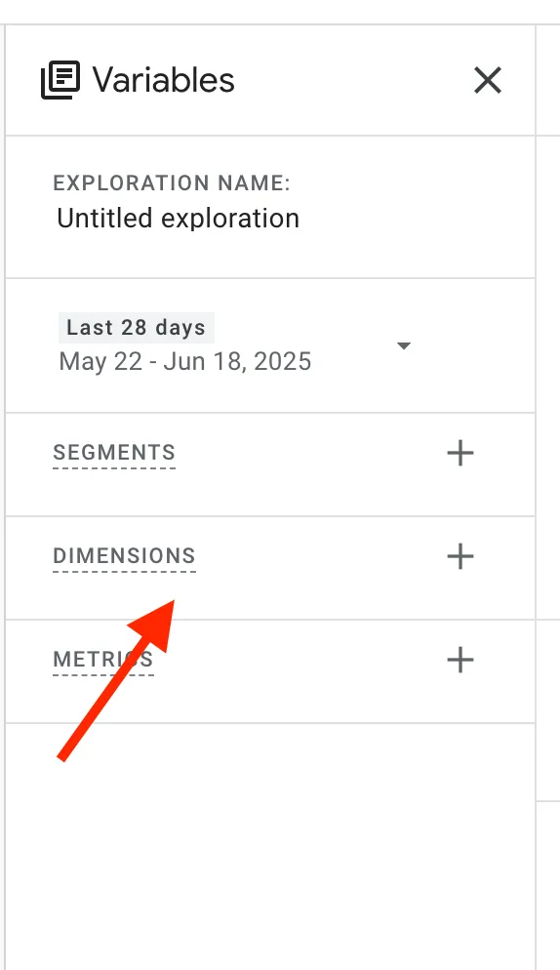Click the "EXPLORATION NAME:" label
The height and width of the screenshot is (970, 560).
(172, 183)
